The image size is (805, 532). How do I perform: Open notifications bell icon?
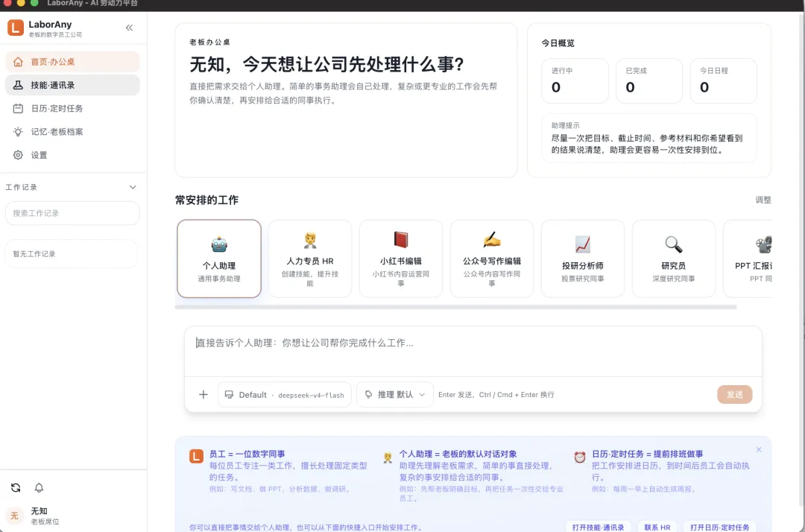pyautogui.click(x=39, y=487)
